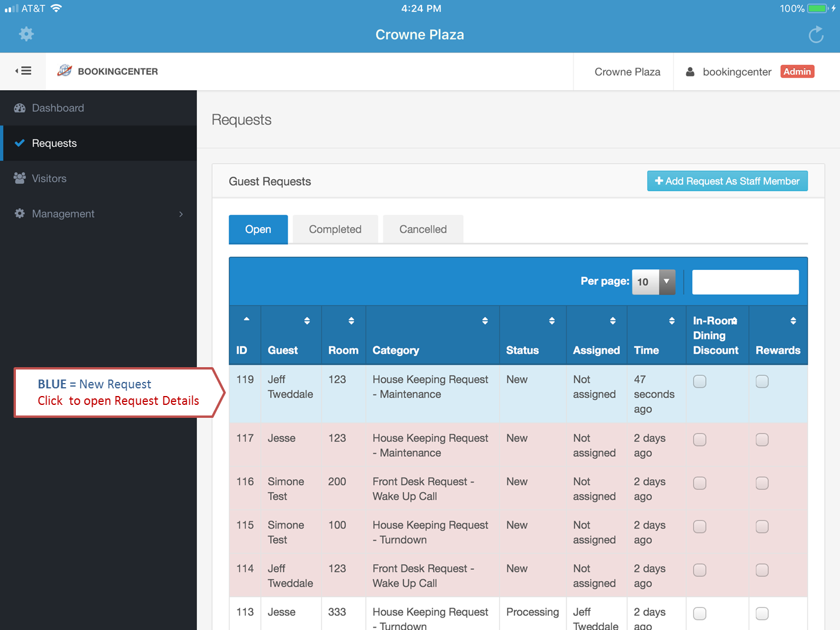
Task: Sort by Room column arrows
Action: coord(351,321)
